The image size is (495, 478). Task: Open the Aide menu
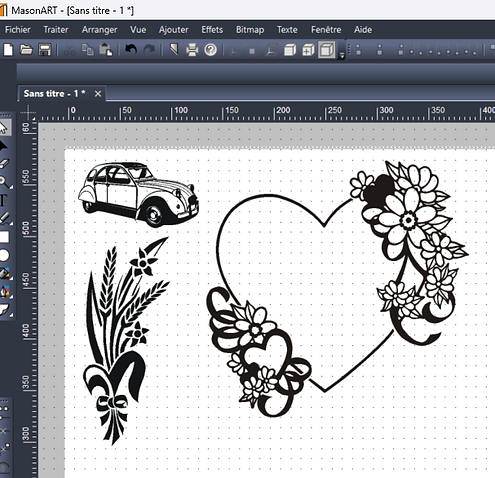pos(363,30)
